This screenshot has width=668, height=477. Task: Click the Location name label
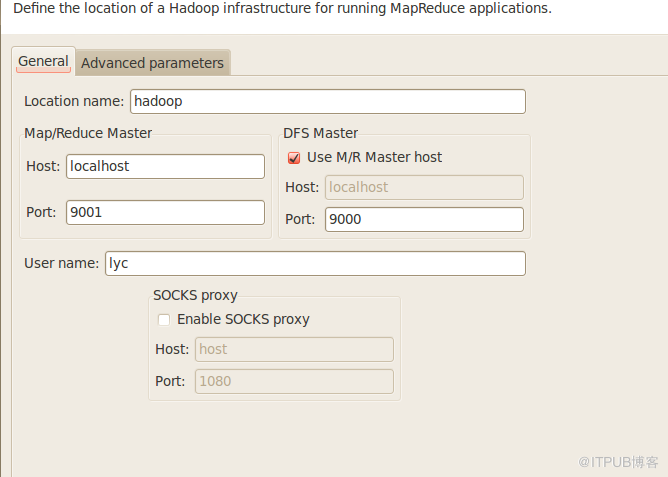pos(74,101)
